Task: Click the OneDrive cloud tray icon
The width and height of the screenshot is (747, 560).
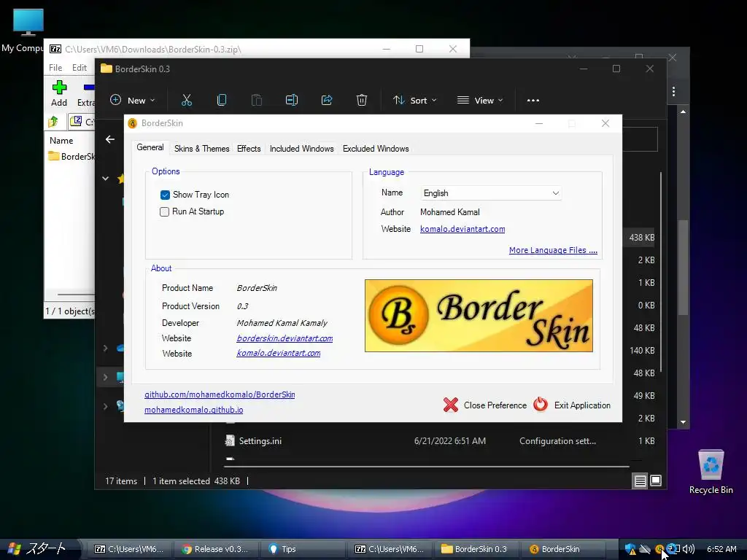Action: [645, 549]
